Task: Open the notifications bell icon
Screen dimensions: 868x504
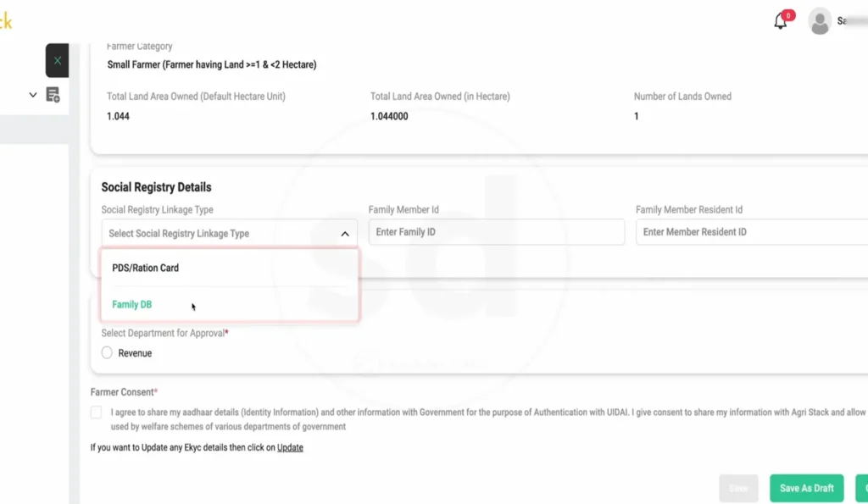Action: [x=781, y=21]
